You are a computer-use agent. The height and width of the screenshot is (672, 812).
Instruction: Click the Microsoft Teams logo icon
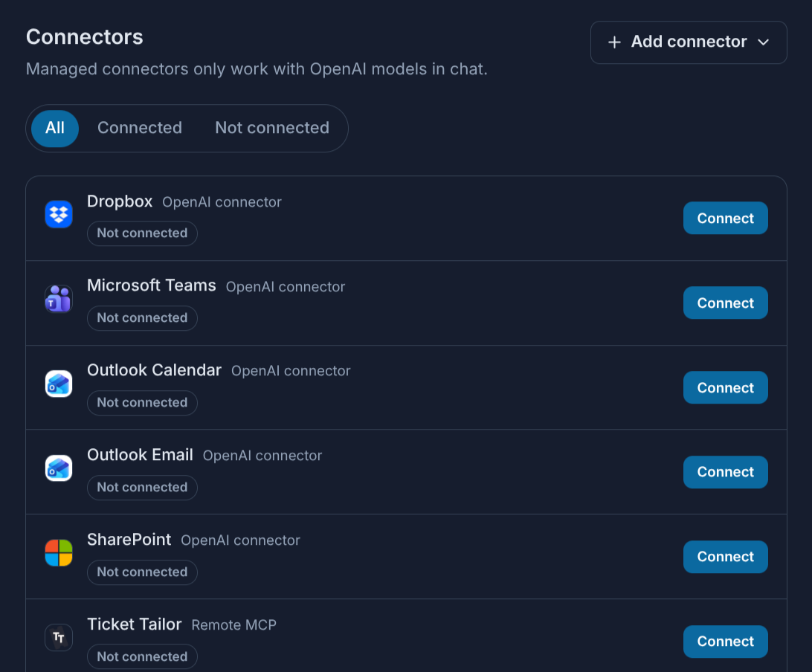tap(59, 299)
